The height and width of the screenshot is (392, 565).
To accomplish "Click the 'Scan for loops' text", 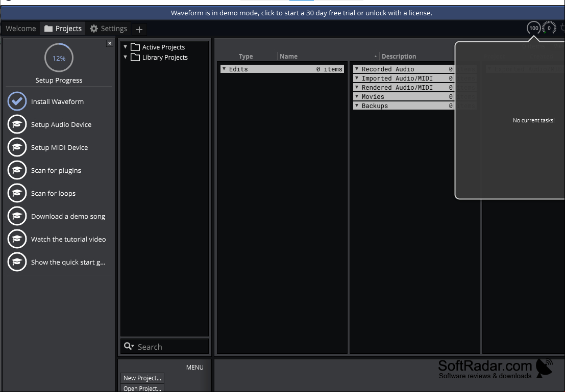I will (x=53, y=193).
